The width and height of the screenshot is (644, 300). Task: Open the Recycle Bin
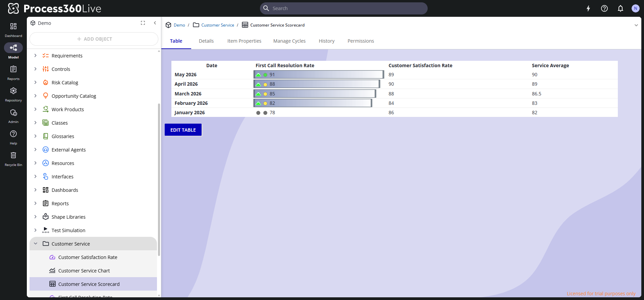coord(13,159)
